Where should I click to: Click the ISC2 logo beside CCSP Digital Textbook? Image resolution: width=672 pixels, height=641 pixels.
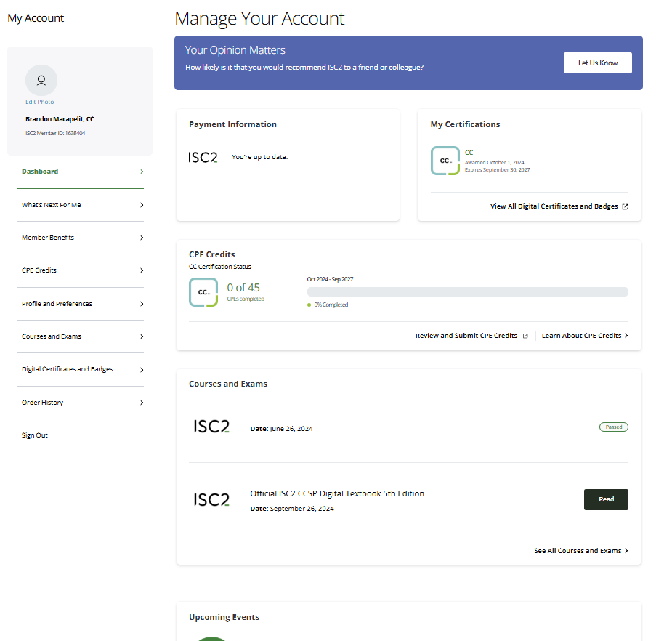click(211, 500)
